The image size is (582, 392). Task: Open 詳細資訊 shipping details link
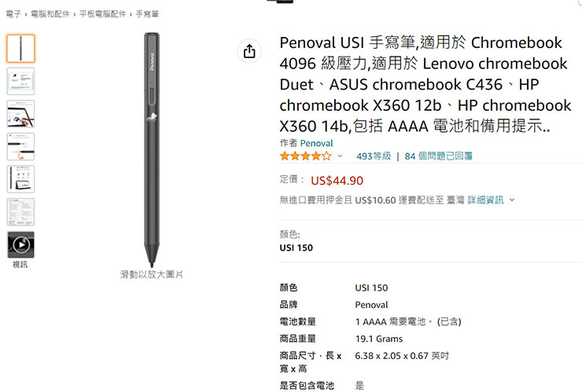pos(485,200)
